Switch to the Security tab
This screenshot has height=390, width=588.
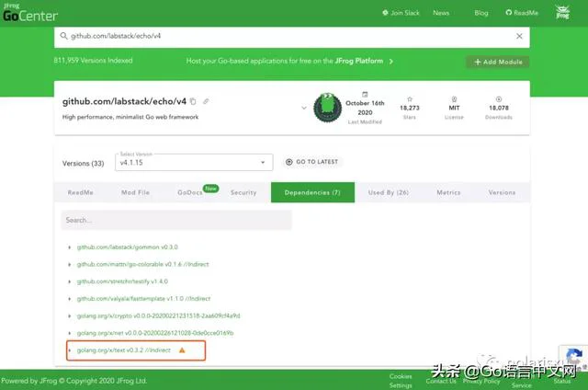click(243, 192)
